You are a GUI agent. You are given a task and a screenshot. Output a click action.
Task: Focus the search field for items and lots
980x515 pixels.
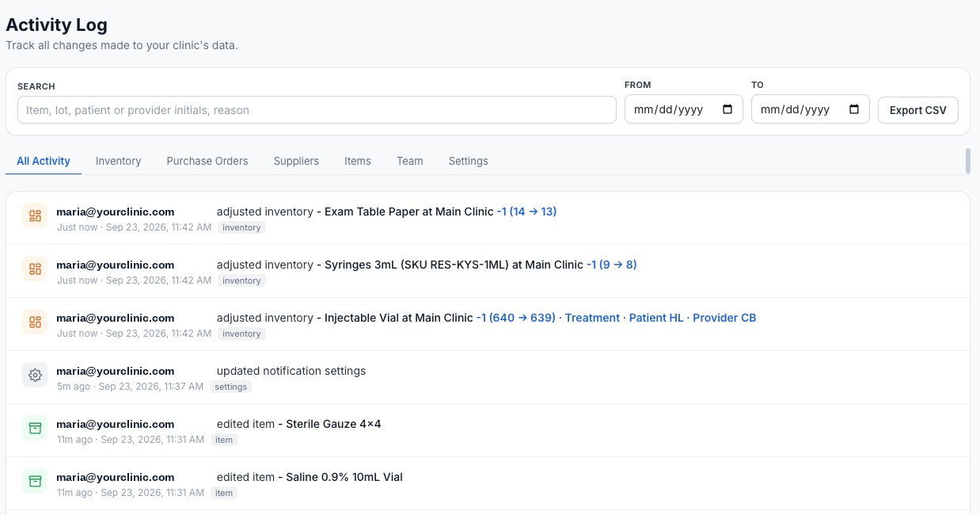coord(317,110)
